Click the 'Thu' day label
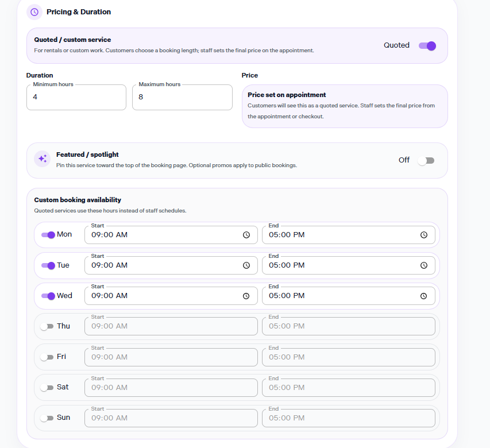 [63, 326]
